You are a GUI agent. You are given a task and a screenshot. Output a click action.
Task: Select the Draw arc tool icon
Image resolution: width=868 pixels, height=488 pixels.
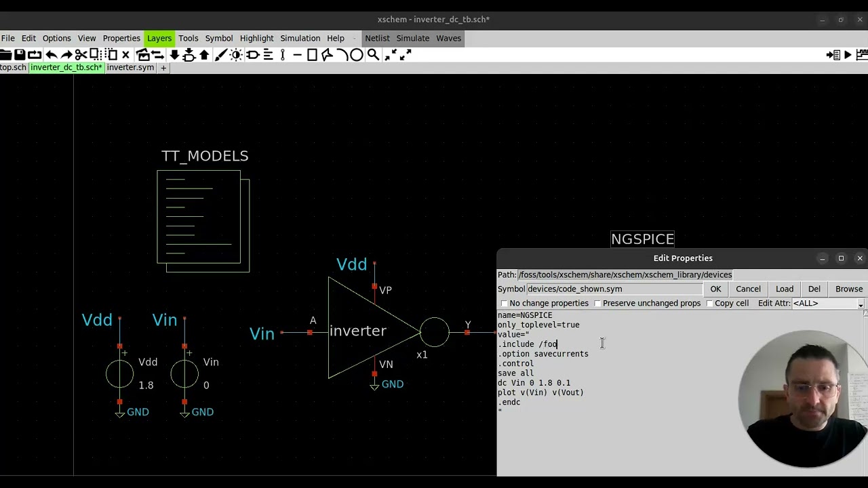[x=342, y=55]
